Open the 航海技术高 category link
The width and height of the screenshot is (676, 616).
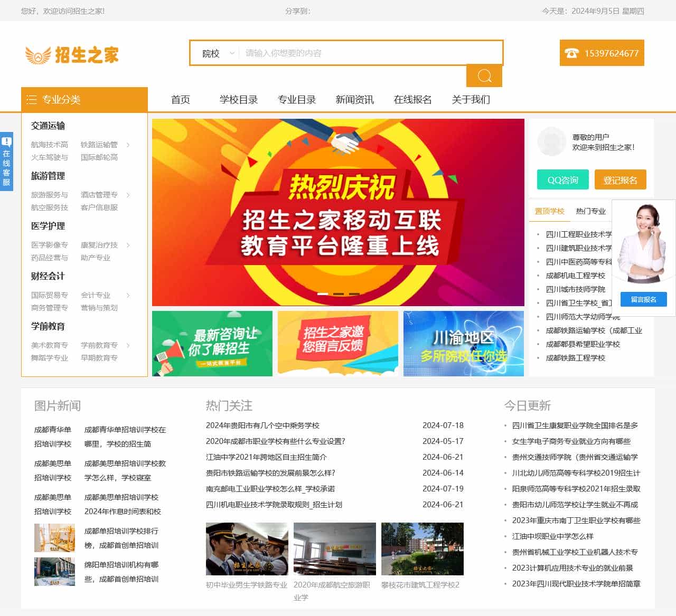pos(50,145)
